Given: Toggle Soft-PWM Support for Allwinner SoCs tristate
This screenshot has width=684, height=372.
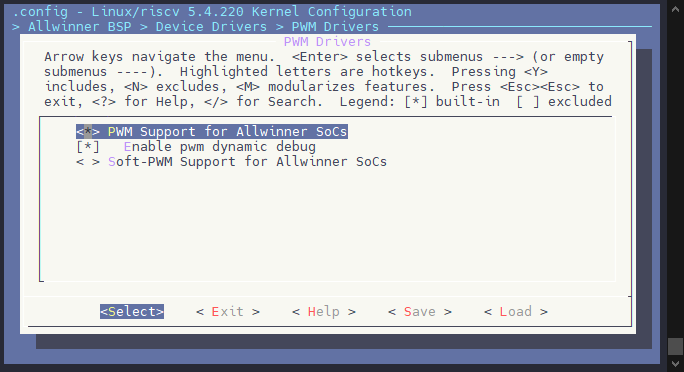Looking at the screenshot, I should (x=88, y=162).
